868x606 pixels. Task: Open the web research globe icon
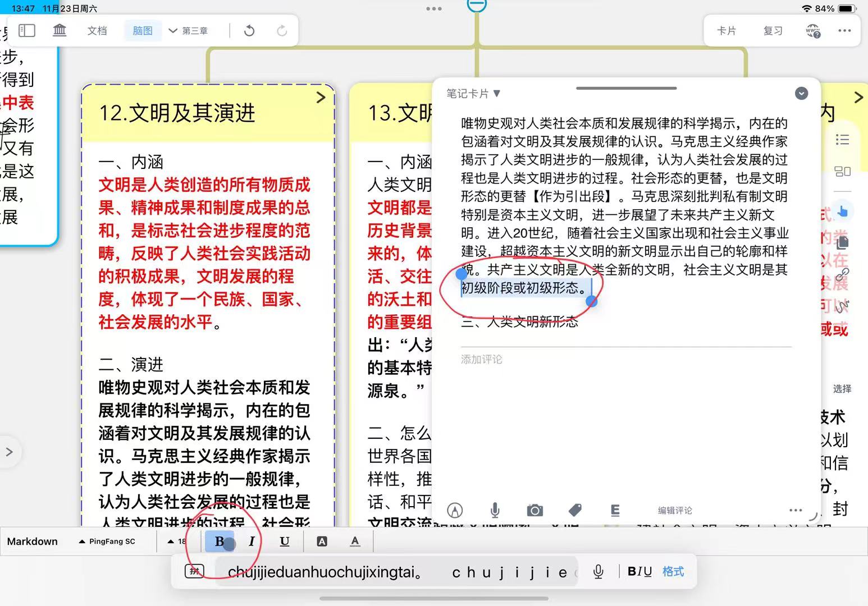coord(812,31)
